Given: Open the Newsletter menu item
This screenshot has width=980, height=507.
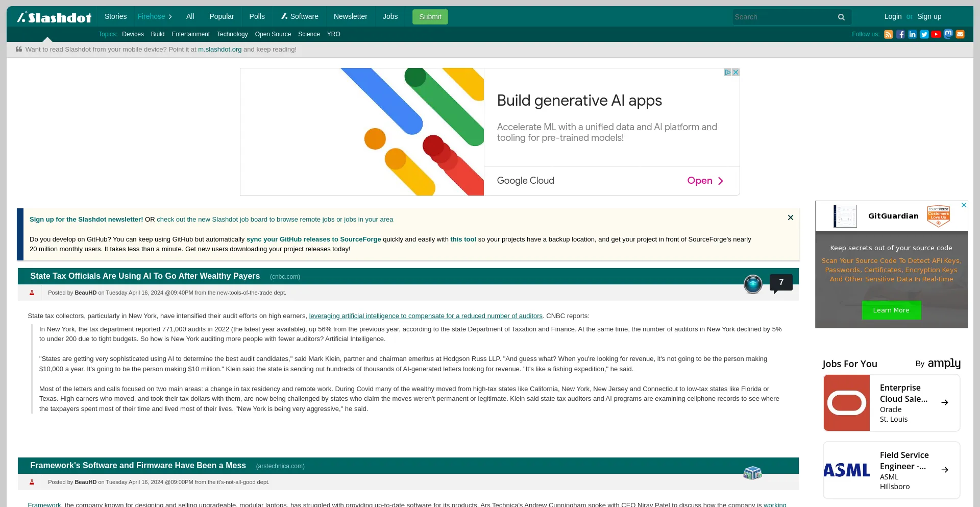Looking at the screenshot, I should click(350, 16).
